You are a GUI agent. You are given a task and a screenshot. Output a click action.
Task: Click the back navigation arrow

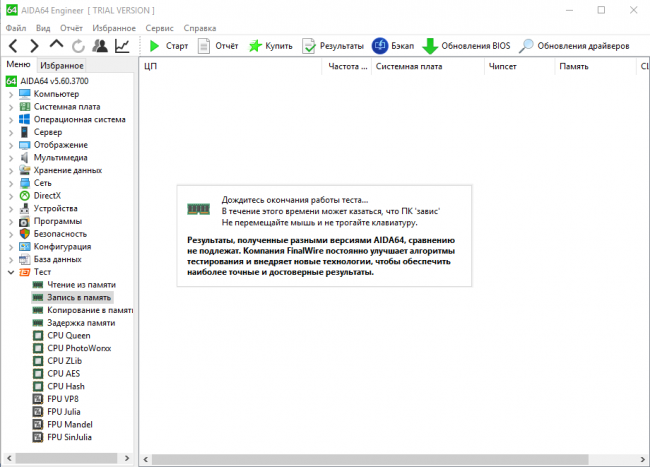pyautogui.click(x=13, y=46)
